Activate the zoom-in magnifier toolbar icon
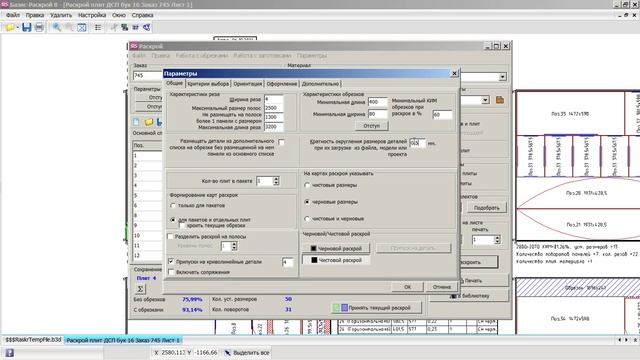 click(56, 27)
